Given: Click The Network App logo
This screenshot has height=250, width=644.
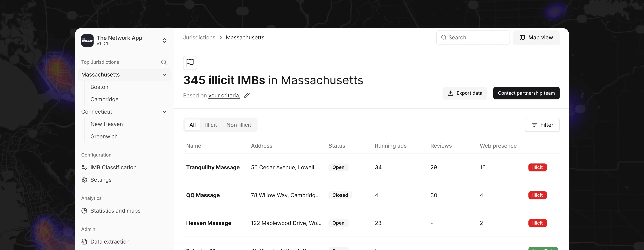Looking at the screenshot, I should (x=87, y=41).
